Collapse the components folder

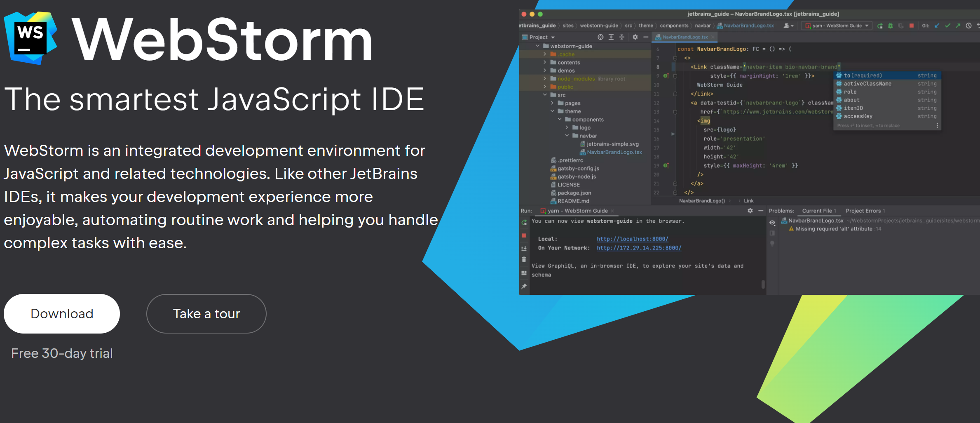pyautogui.click(x=560, y=120)
